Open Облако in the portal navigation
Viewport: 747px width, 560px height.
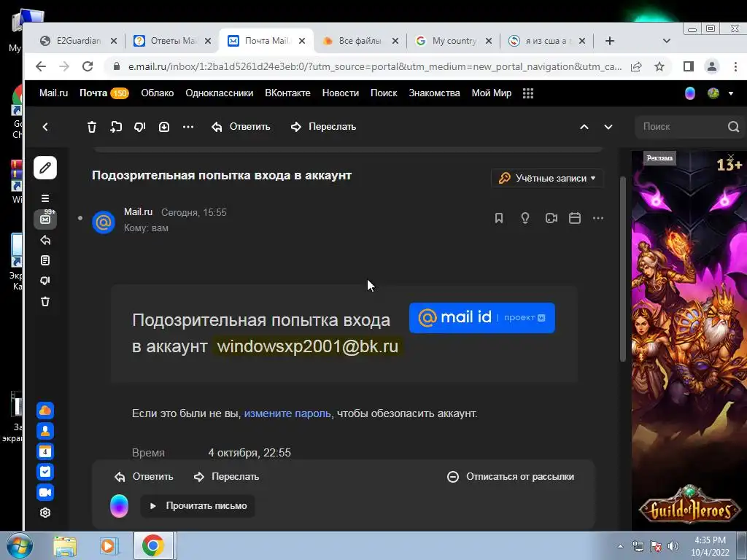point(158,93)
